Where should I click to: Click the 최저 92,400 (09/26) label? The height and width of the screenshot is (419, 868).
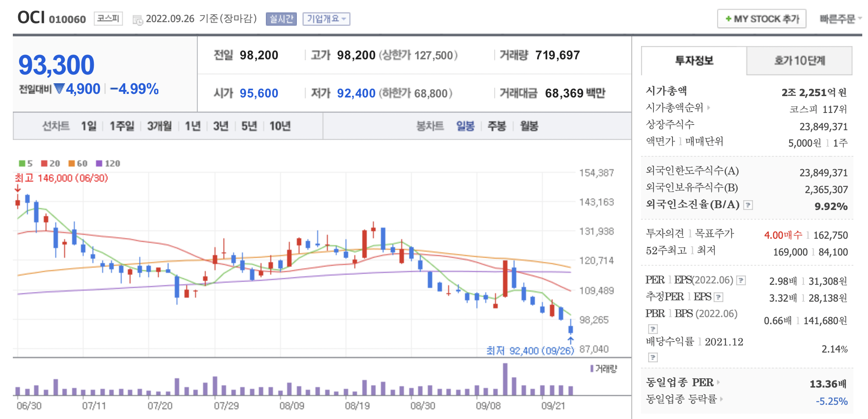[530, 351]
